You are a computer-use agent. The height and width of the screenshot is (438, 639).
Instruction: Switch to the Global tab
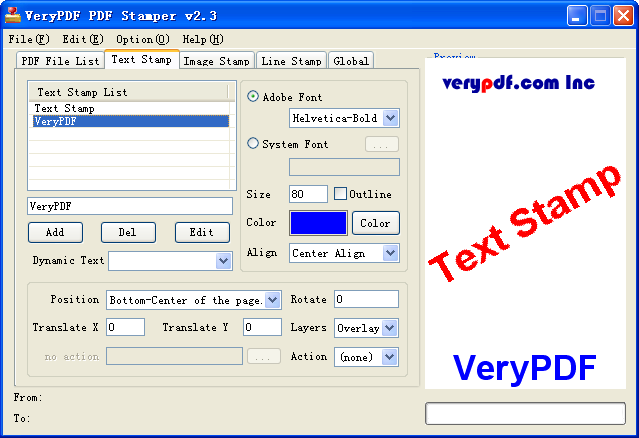[x=351, y=61]
